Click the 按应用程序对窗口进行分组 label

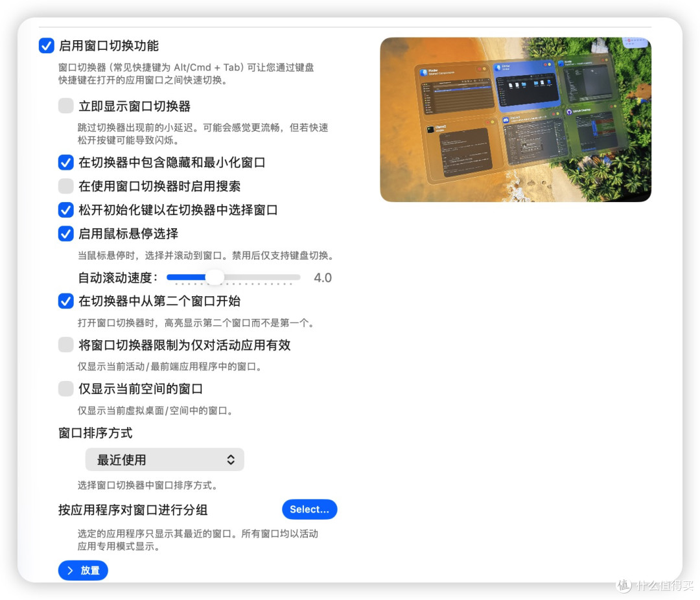[133, 510]
